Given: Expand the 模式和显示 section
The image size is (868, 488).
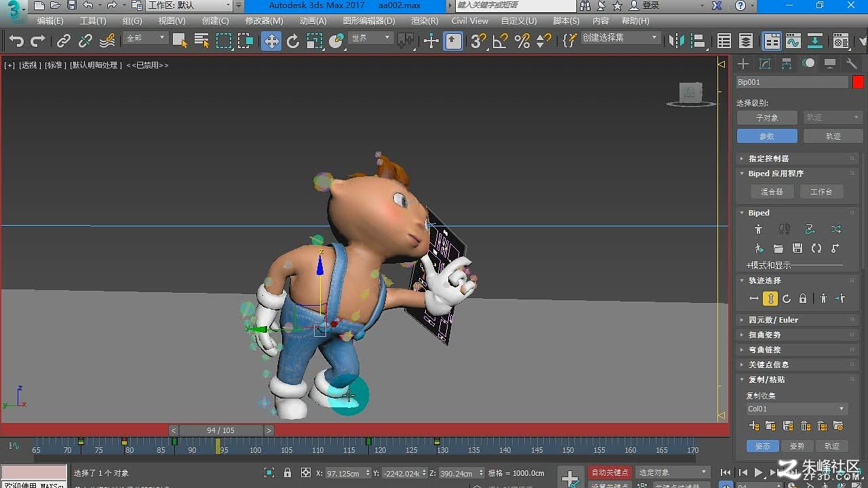Looking at the screenshot, I should pyautogui.click(x=769, y=266).
